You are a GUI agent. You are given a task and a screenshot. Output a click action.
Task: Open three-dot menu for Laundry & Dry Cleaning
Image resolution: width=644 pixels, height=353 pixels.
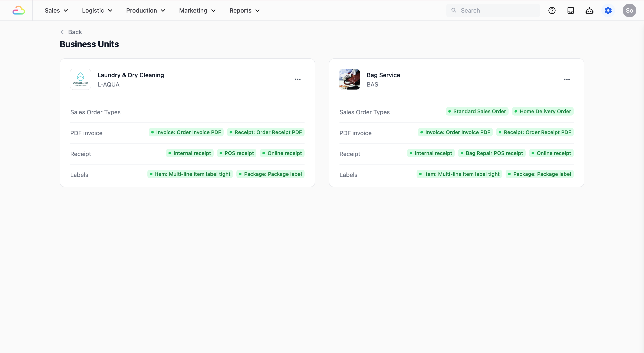298,79
